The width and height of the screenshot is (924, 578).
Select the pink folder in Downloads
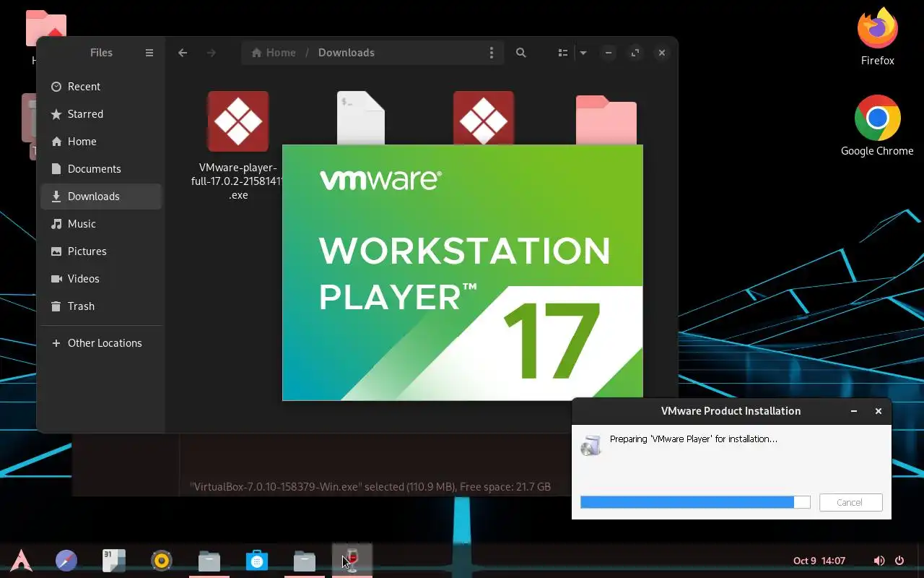coord(606,121)
